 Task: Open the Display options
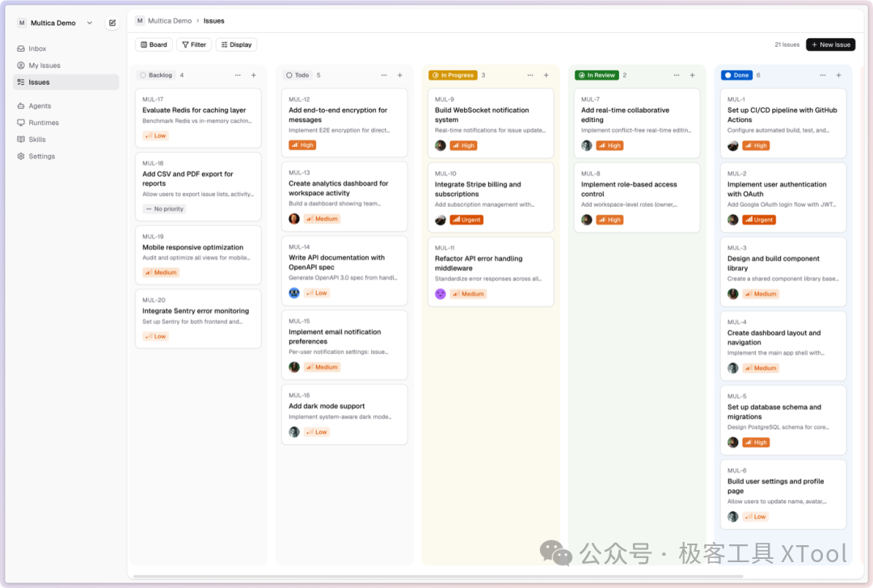[236, 44]
